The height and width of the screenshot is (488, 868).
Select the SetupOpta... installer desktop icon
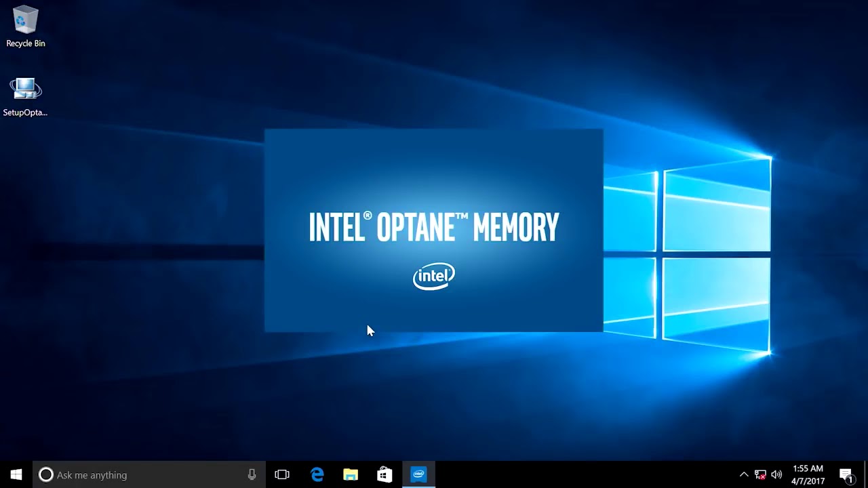click(x=25, y=97)
